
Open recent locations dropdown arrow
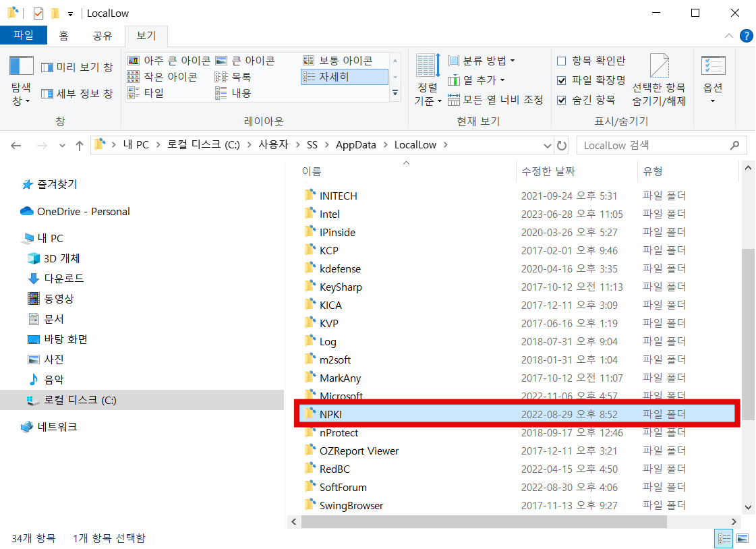tap(62, 145)
